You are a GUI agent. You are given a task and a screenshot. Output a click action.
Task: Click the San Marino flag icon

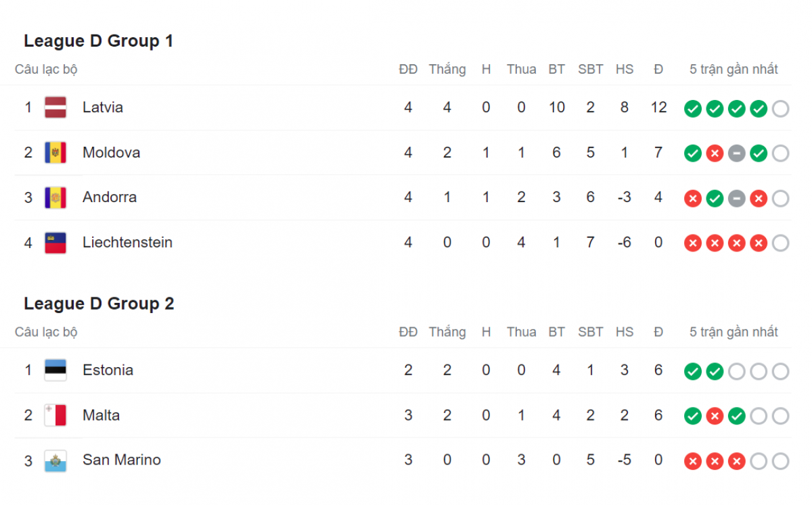pos(55,460)
